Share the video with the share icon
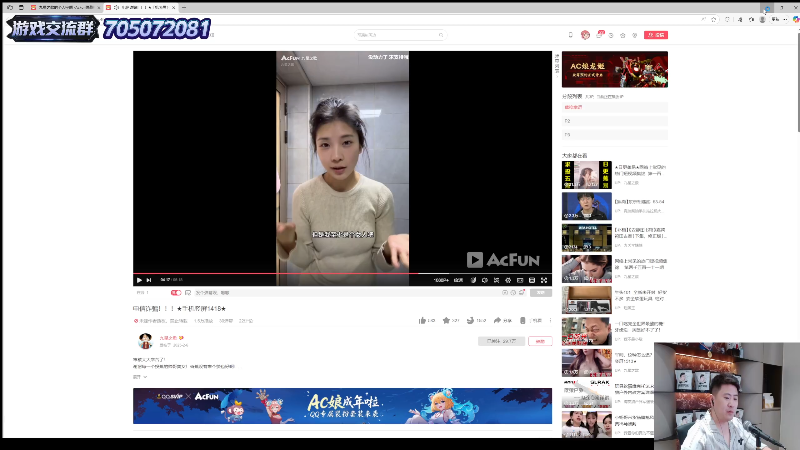Image resolution: width=800 pixels, height=450 pixels. (497, 320)
